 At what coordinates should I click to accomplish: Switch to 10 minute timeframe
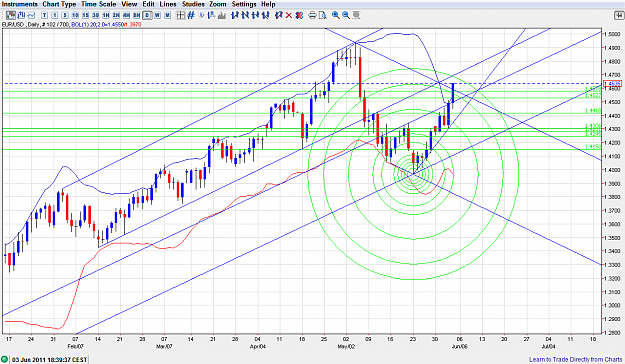pyautogui.click(x=75, y=15)
